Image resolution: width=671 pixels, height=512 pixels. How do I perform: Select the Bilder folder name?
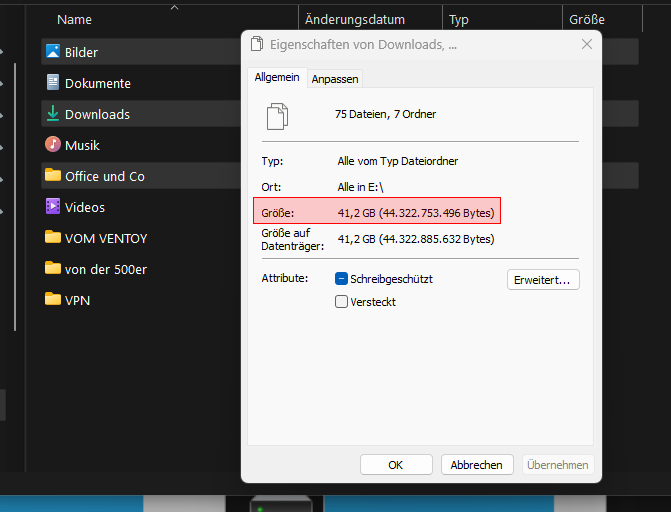click(x=81, y=52)
